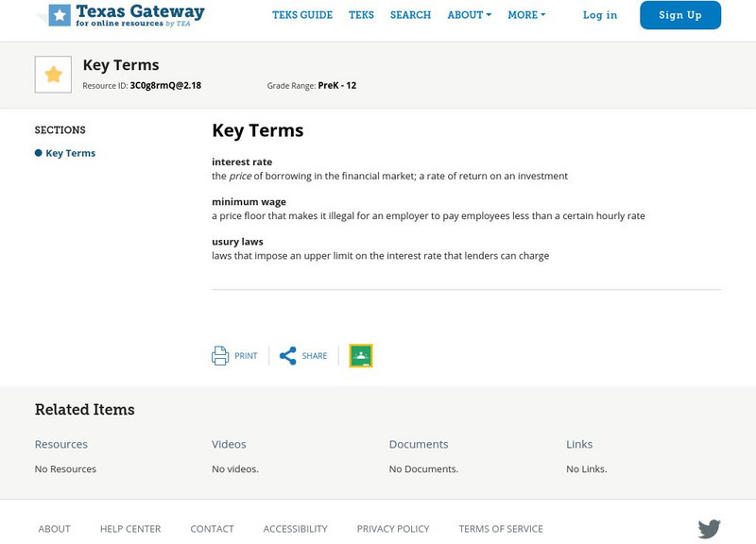Open the TEKS GUIDE menu item
Viewport: 756px width, 544px height.
click(302, 15)
